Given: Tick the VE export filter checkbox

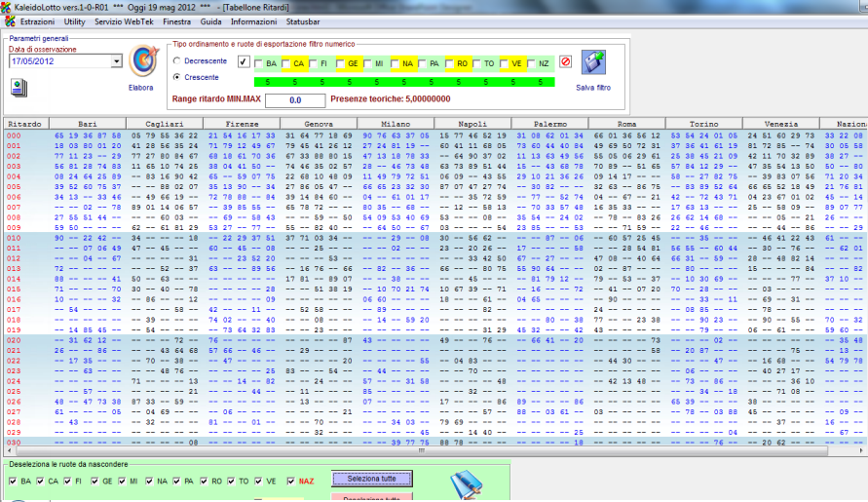Looking at the screenshot, I should point(504,63).
